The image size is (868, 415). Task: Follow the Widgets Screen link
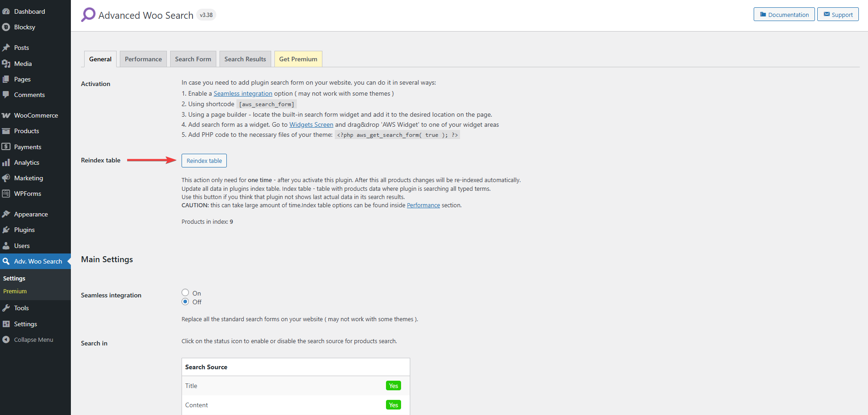click(x=311, y=124)
